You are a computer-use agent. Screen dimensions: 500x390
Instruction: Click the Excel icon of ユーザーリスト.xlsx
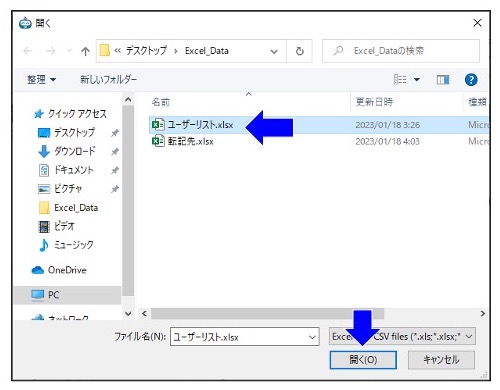(158, 124)
